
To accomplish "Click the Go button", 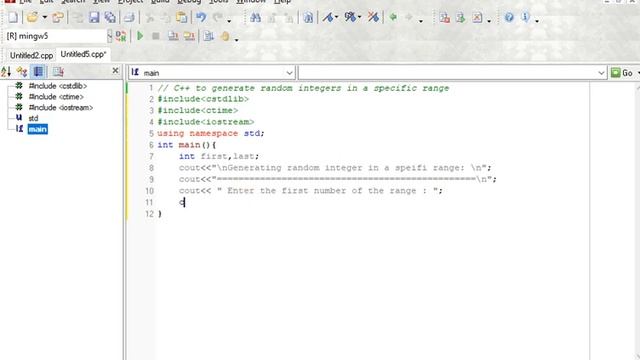I will click(623, 73).
